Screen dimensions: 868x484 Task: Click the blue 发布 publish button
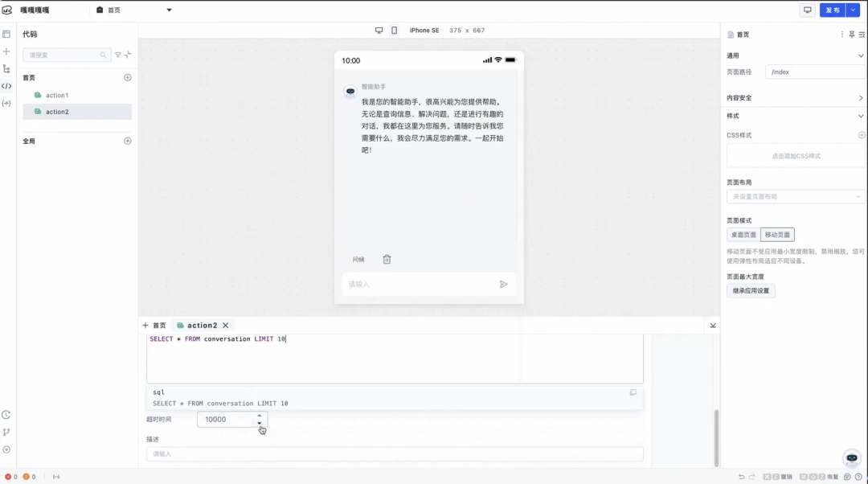pos(832,9)
